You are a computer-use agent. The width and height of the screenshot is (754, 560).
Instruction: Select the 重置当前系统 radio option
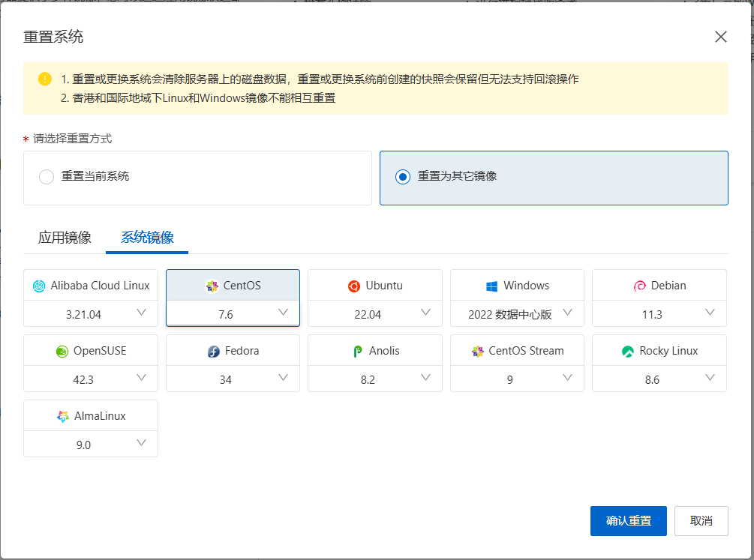[47, 177]
